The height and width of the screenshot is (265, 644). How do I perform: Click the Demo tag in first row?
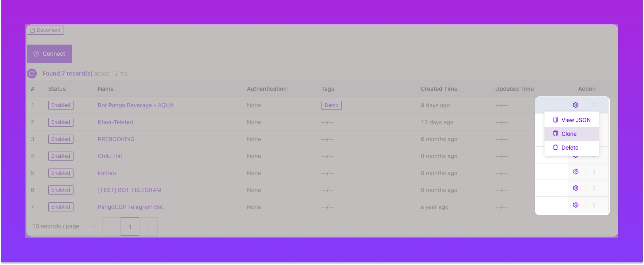click(x=331, y=105)
